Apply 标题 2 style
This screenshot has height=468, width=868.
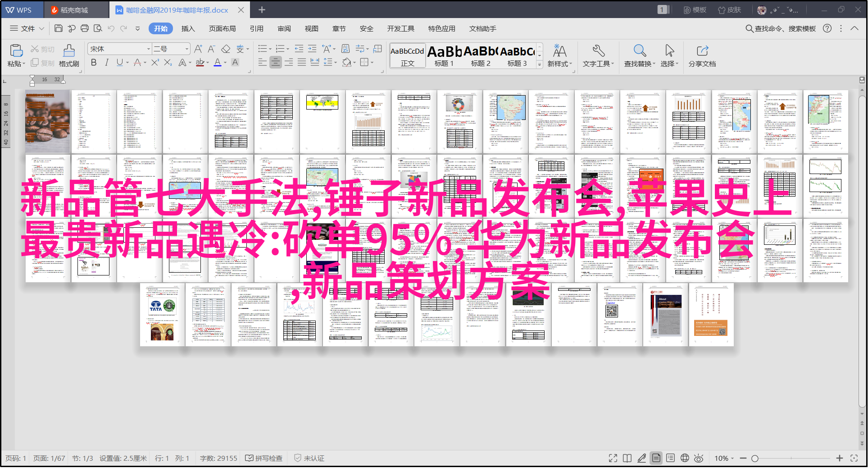tap(481, 55)
